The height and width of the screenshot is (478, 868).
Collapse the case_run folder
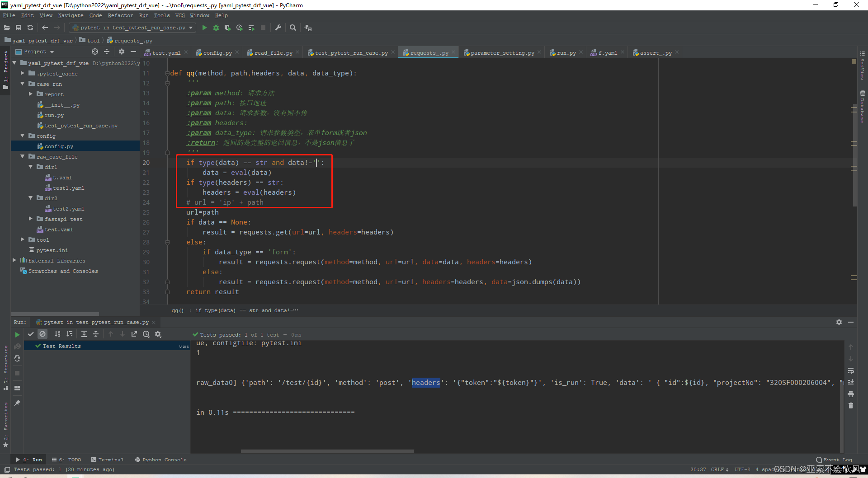(x=23, y=84)
